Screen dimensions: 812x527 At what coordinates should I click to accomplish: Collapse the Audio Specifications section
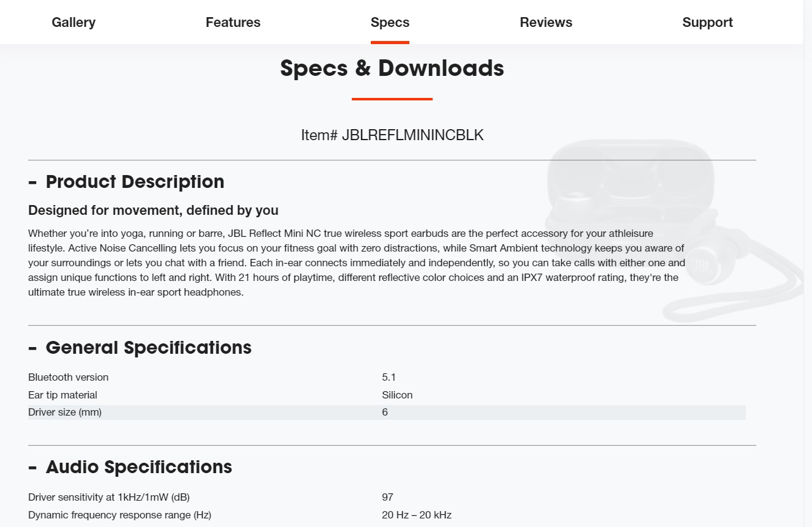pos(130,467)
